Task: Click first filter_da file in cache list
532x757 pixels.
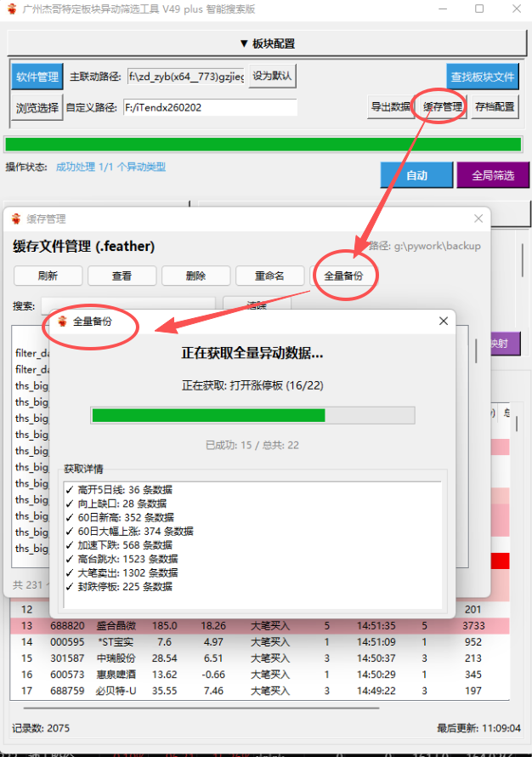Action: 32,353
